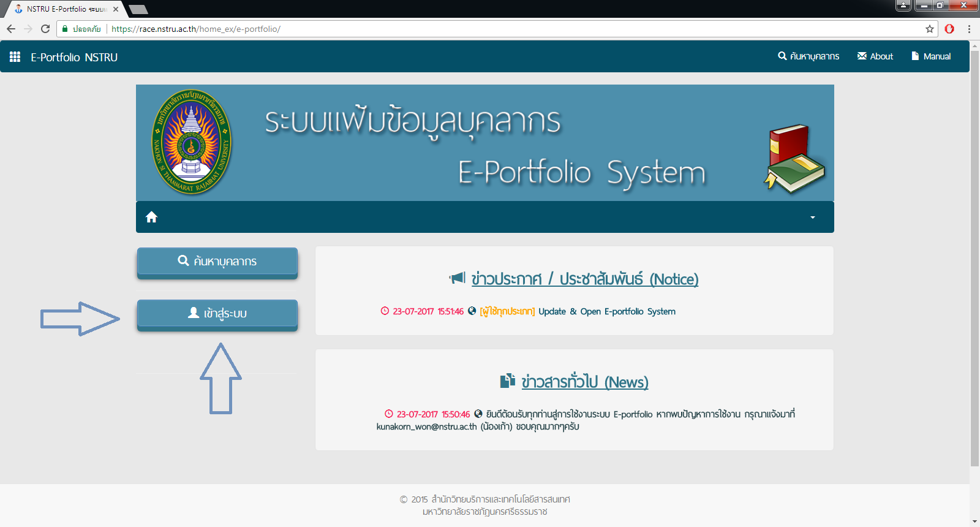Click ค้นหาบุคลากร in the top navbar
Image resolution: width=980 pixels, height=527 pixels.
tap(809, 56)
